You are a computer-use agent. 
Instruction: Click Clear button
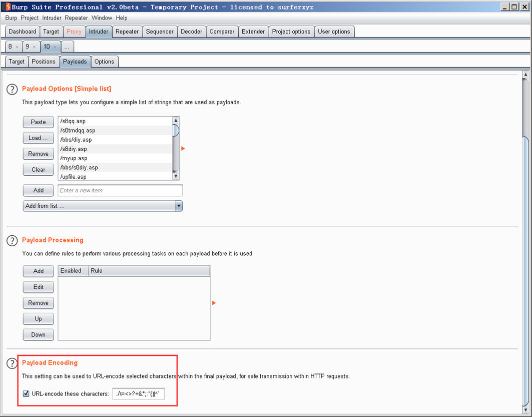point(39,170)
